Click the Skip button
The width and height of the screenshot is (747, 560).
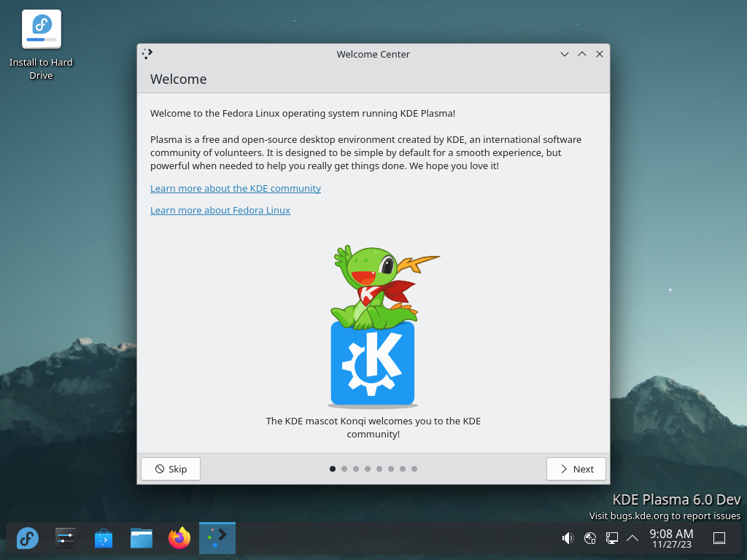(x=171, y=469)
